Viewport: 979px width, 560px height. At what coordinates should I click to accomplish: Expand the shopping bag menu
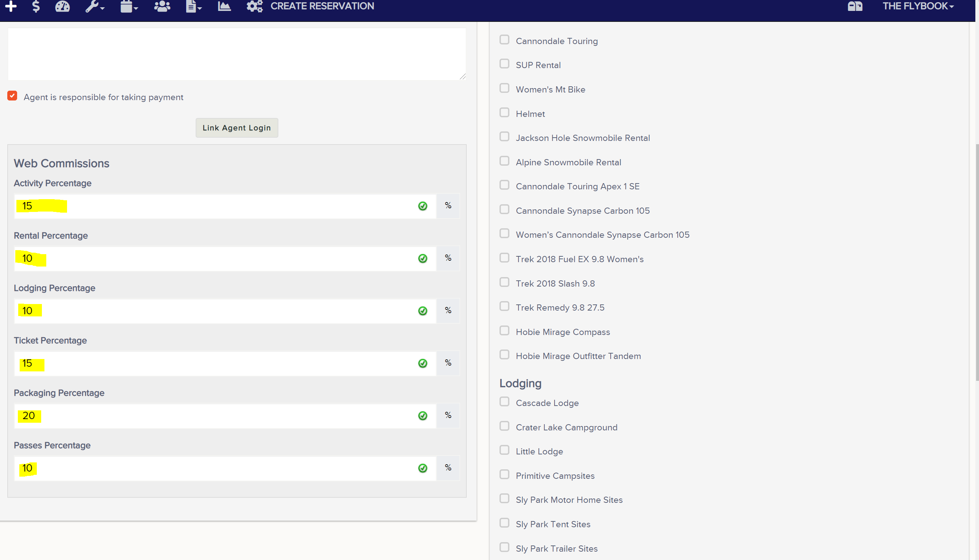click(x=129, y=6)
